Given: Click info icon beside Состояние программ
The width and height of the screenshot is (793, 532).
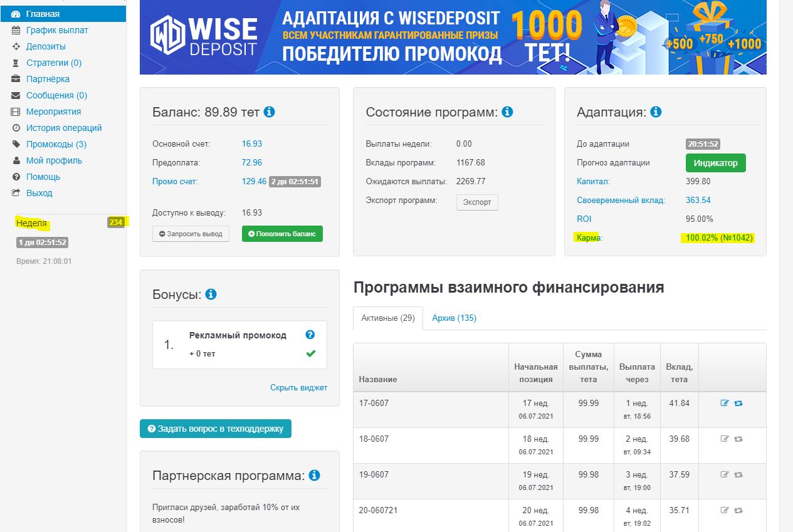Looking at the screenshot, I should (x=507, y=112).
